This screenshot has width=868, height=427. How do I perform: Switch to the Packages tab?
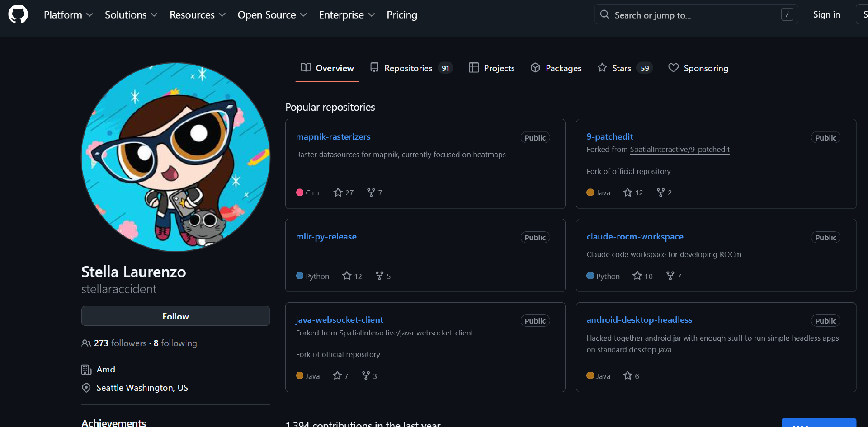click(556, 68)
